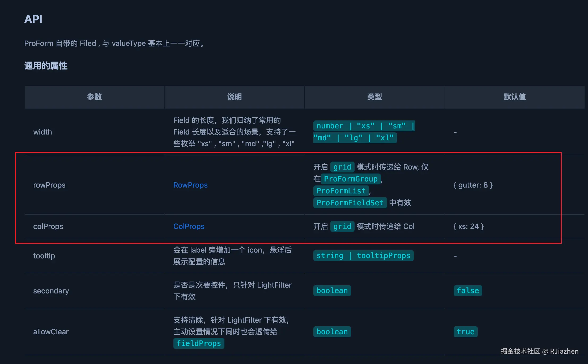Click the 通用的属性 subheading
Image resolution: width=588 pixels, height=364 pixels.
[x=46, y=66]
